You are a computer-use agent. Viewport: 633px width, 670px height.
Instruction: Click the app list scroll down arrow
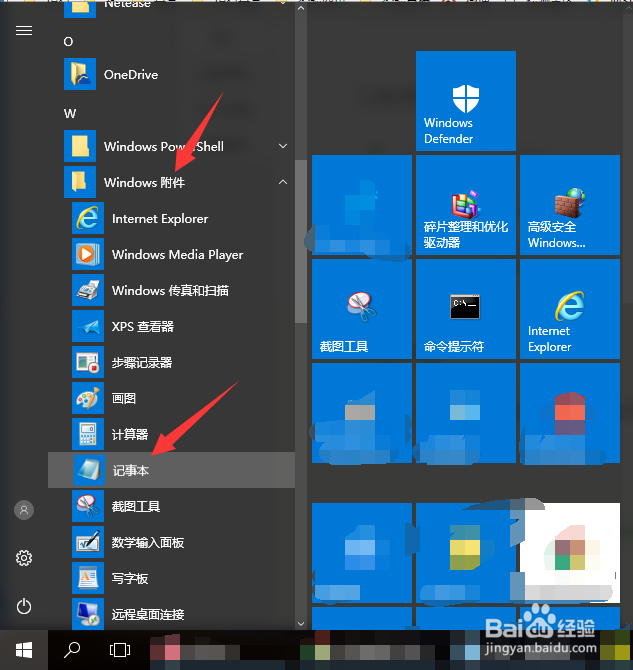pyautogui.click(x=301, y=624)
